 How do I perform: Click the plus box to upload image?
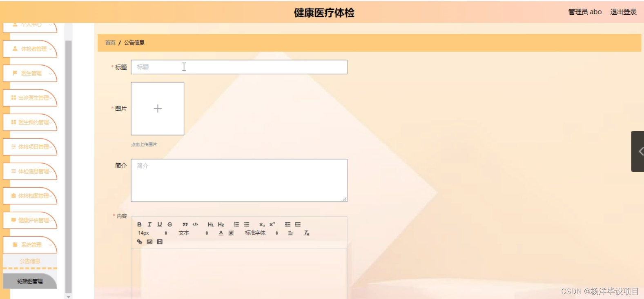(158, 109)
